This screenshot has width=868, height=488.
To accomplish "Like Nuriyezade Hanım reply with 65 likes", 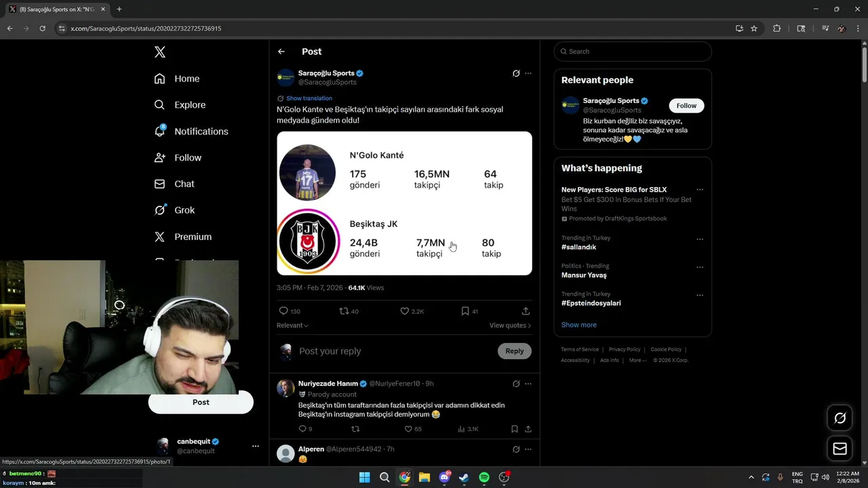I will [408, 429].
